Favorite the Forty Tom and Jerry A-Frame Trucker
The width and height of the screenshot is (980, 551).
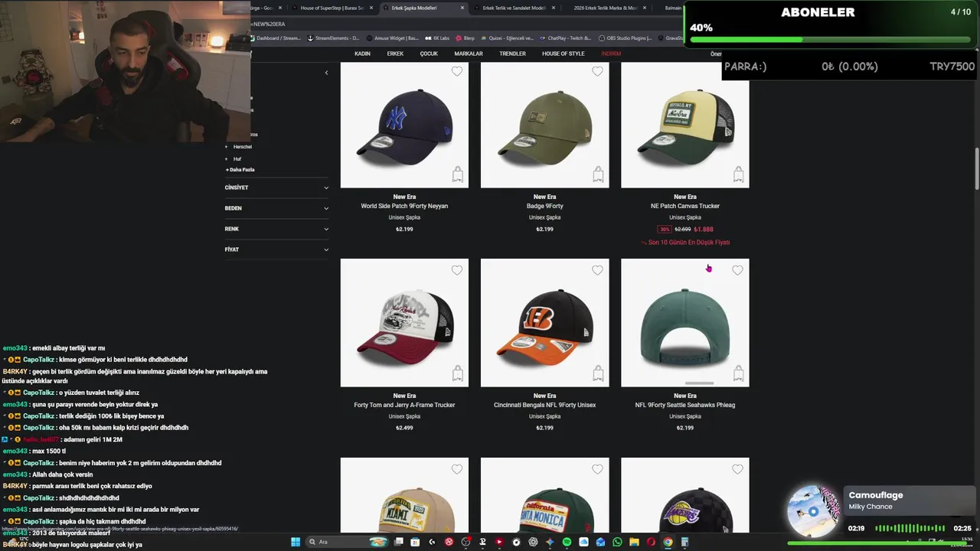click(457, 270)
